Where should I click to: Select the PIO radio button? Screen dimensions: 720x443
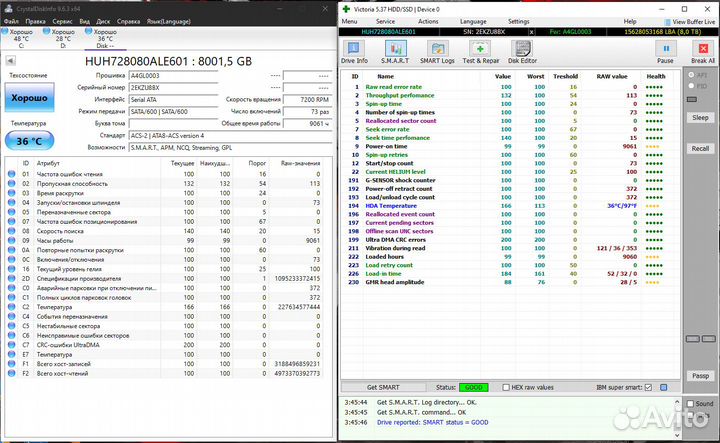click(691, 86)
